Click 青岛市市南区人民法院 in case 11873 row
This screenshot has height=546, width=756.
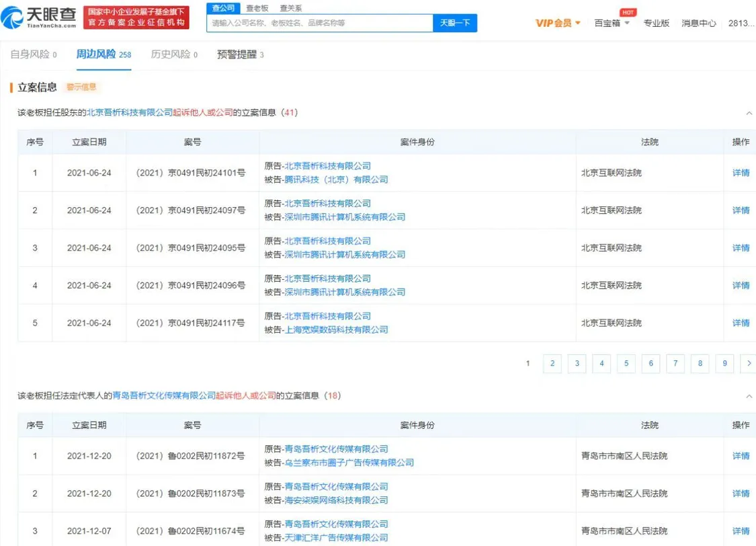[624, 494]
